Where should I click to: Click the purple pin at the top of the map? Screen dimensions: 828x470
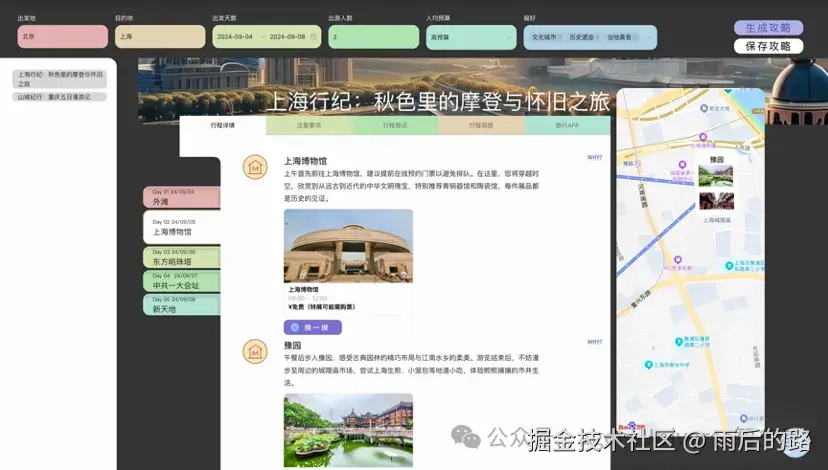tap(703, 137)
